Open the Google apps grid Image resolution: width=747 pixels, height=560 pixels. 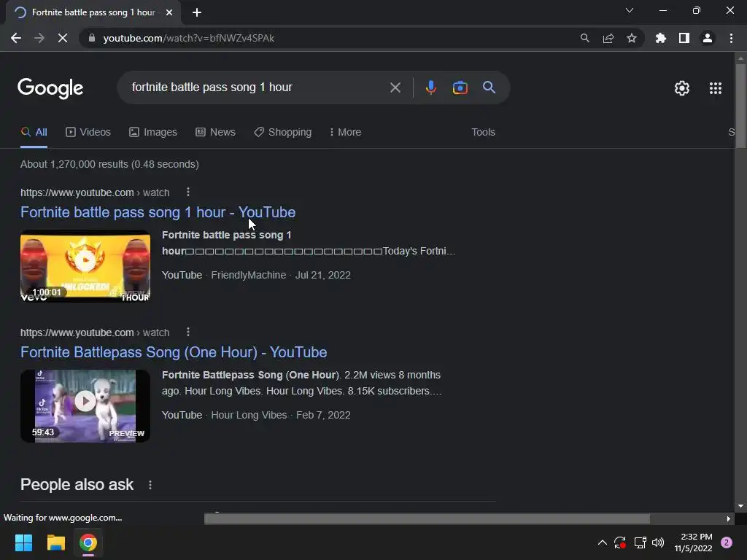[x=715, y=88]
